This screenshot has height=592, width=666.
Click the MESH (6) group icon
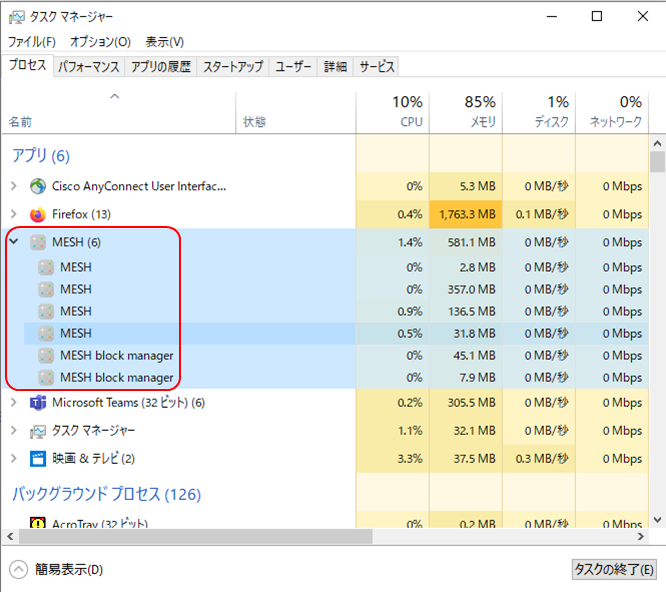pos(38,242)
